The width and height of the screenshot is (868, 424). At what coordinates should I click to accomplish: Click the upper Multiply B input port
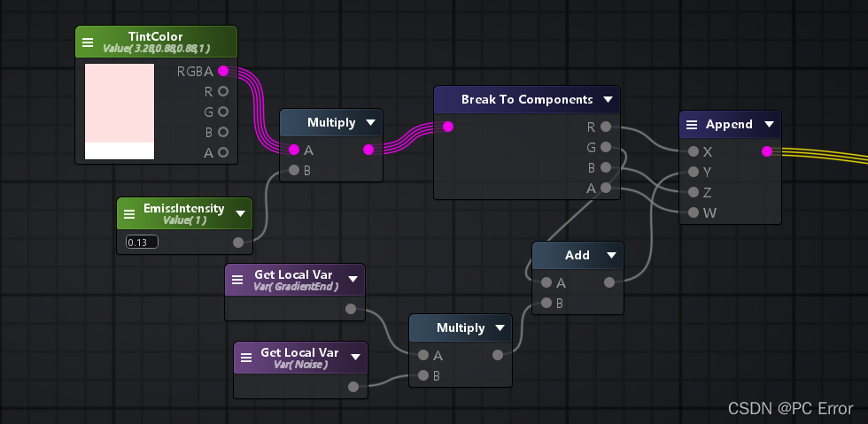[x=294, y=170]
